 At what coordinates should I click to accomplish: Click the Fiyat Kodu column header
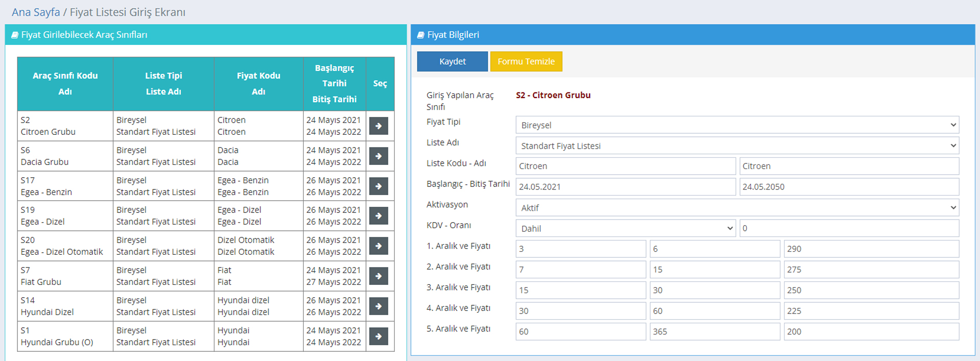click(259, 84)
